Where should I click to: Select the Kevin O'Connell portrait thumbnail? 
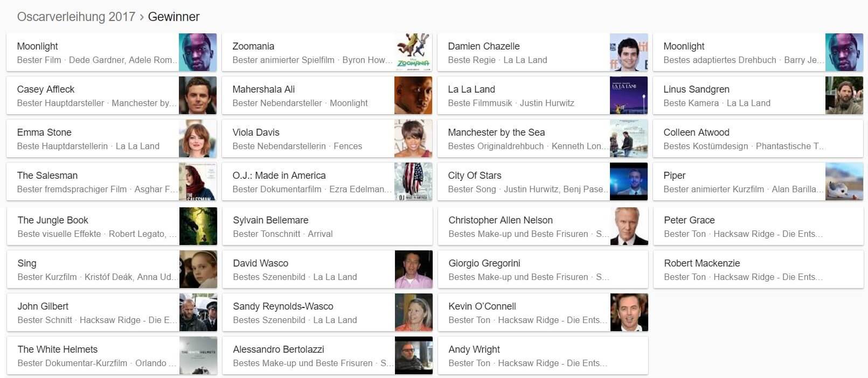[629, 312]
